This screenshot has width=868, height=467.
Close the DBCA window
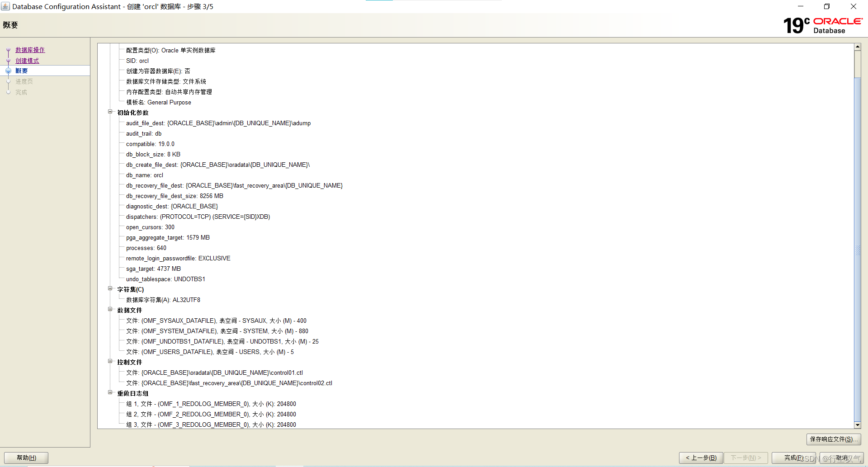[x=854, y=6]
